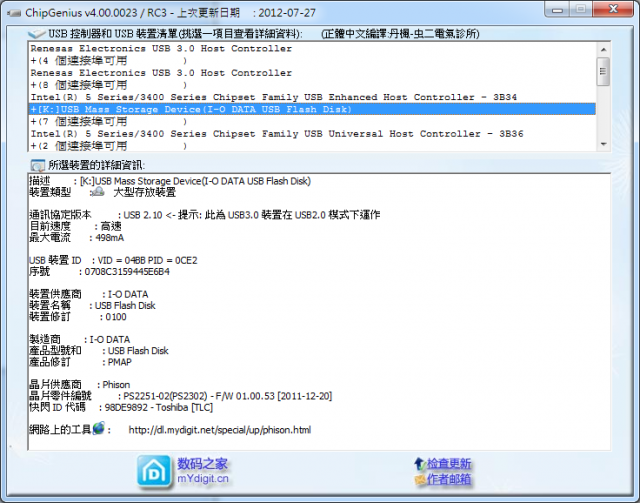Open the 數碼之家 link

coord(202,464)
